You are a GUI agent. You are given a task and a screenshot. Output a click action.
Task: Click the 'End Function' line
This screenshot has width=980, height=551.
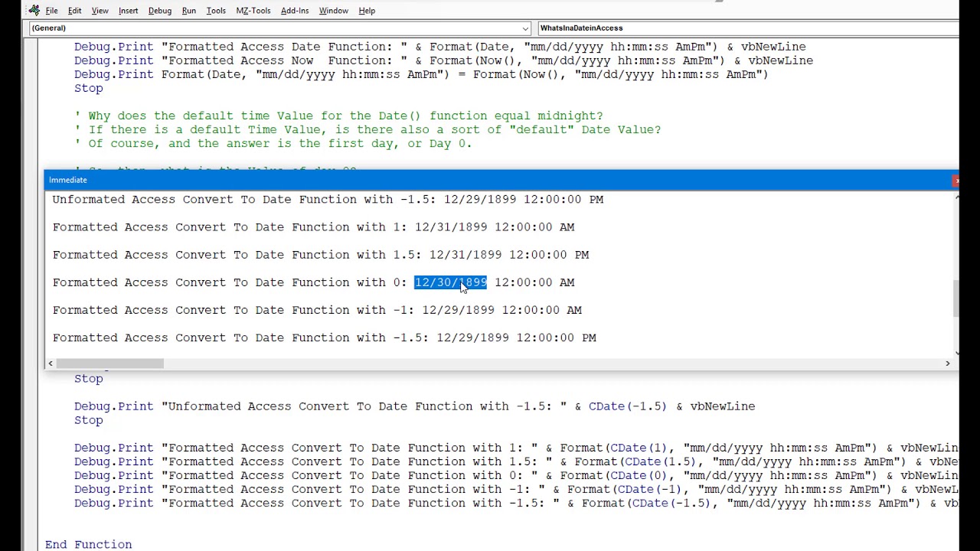[x=88, y=544]
